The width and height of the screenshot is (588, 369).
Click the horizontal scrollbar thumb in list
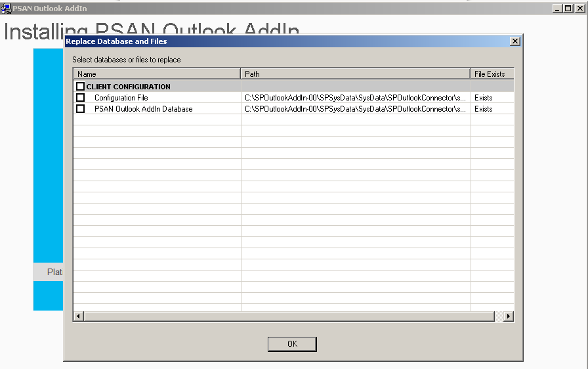[289, 316]
